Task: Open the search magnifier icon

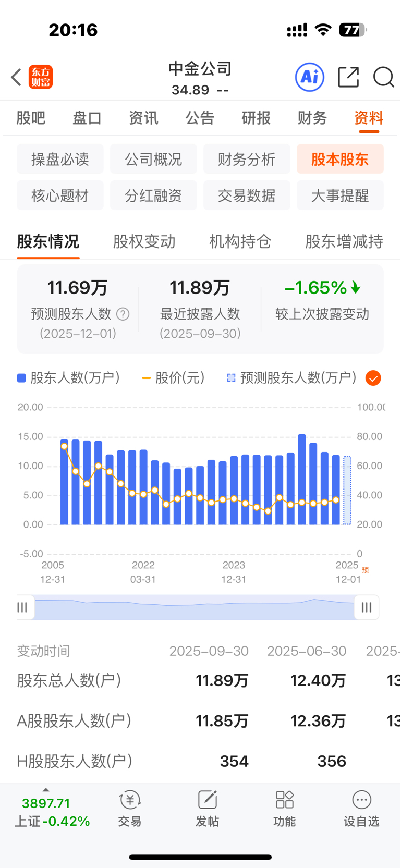Action: (x=384, y=77)
